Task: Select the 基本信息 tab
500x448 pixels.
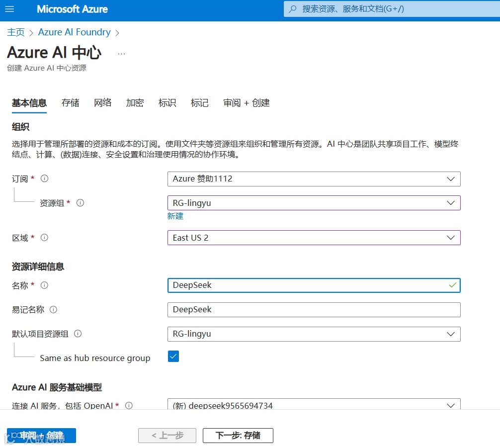Action: tap(29, 103)
